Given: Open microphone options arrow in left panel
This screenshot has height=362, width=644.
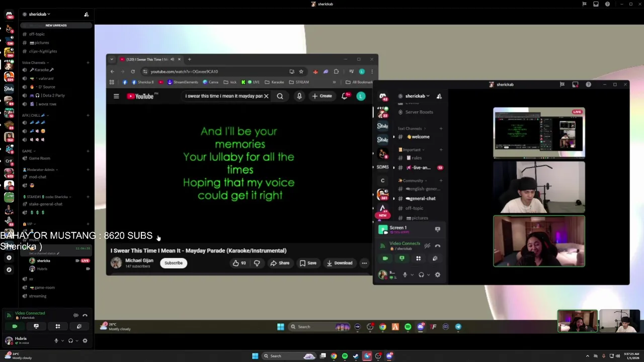Looking at the screenshot, I should point(62,340).
